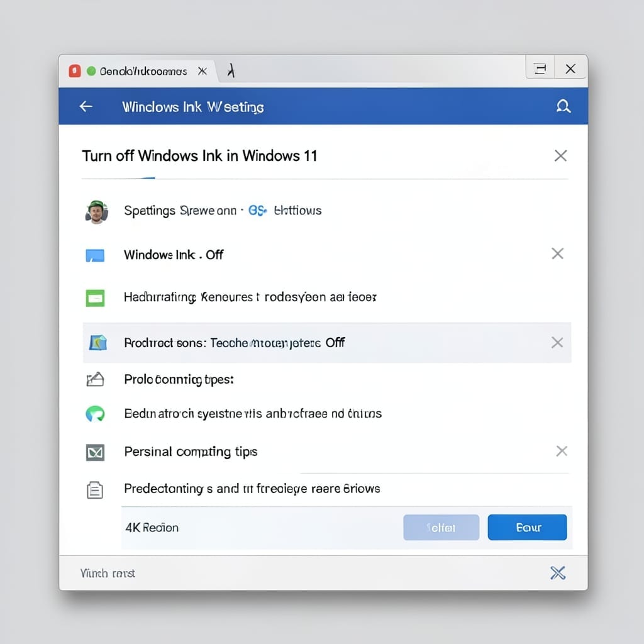644x644 pixels.
Task: Open search from the blue header magnifier
Action: pyautogui.click(x=563, y=106)
